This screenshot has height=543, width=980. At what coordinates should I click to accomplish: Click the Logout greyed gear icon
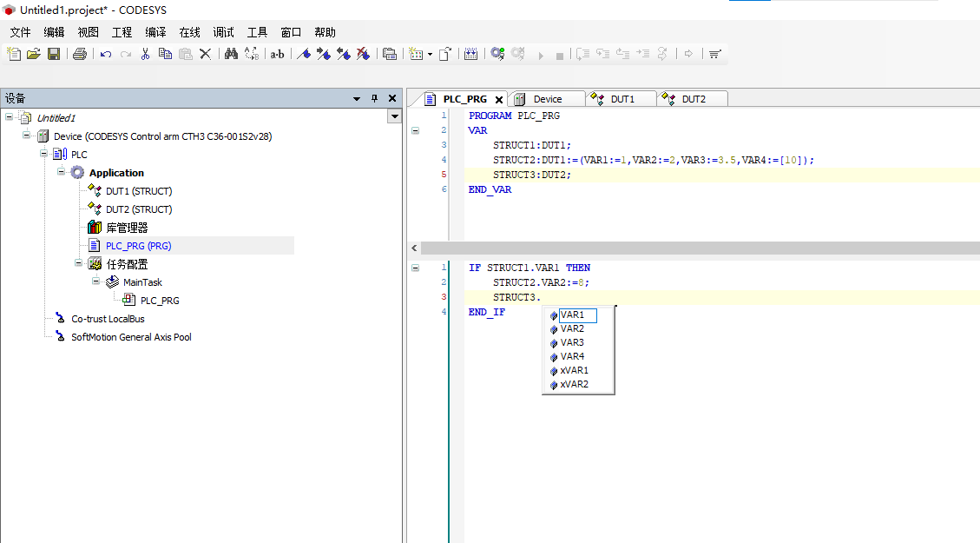517,54
